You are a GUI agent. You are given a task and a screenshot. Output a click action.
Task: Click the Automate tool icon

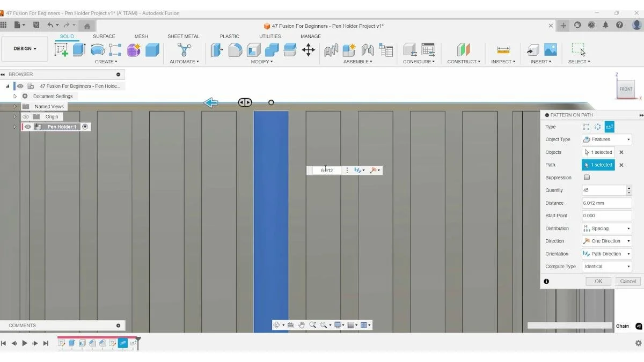pyautogui.click(x=185, y=50)
